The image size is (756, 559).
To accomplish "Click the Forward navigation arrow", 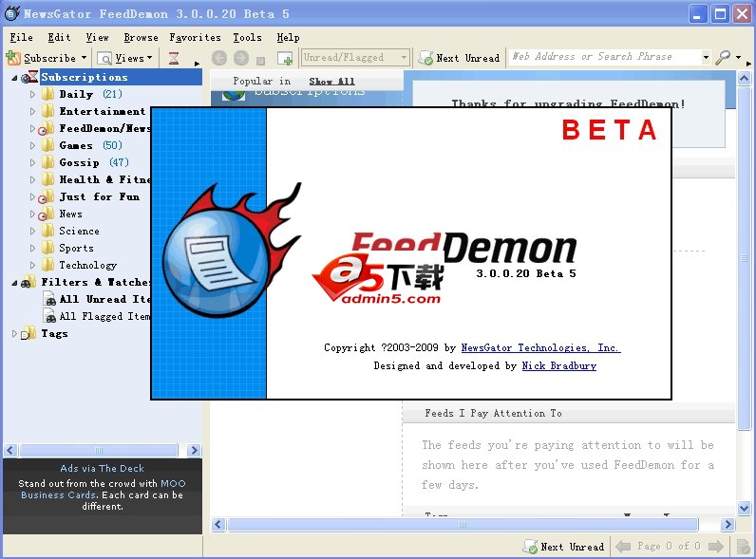I will pos(241,58).
